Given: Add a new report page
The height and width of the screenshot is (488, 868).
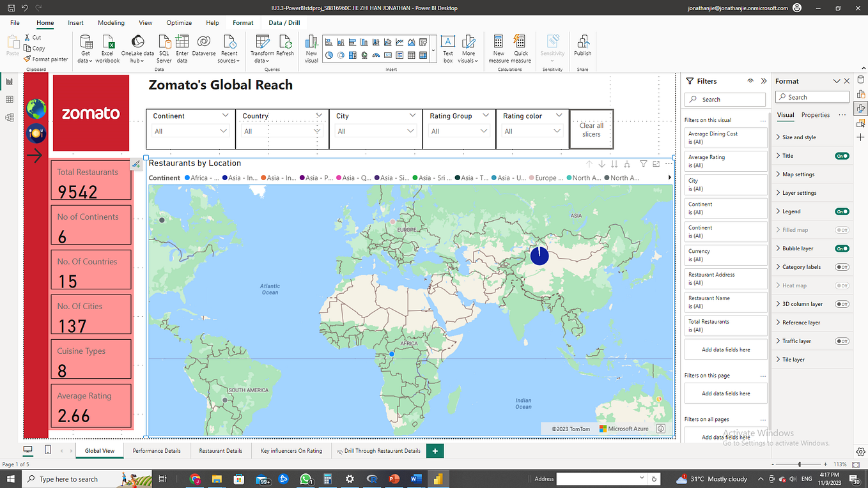Looking at the screenshot, I should 435,451.
